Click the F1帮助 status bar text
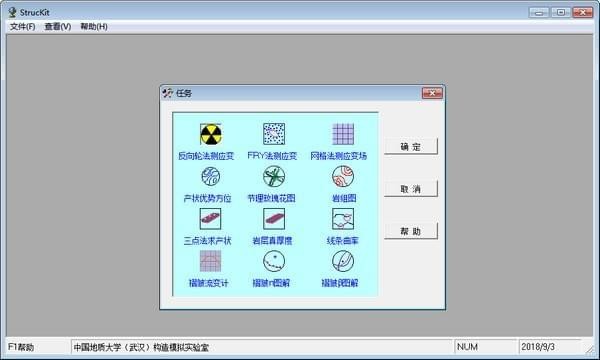The image size is (600, 360). (21, 347)
